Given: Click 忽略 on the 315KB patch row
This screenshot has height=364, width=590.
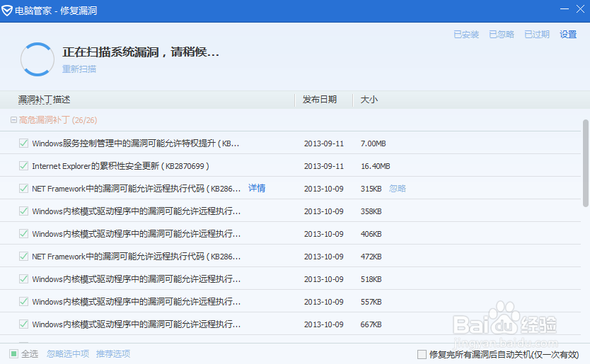Looking at the screenshot, I should point(398,189).
